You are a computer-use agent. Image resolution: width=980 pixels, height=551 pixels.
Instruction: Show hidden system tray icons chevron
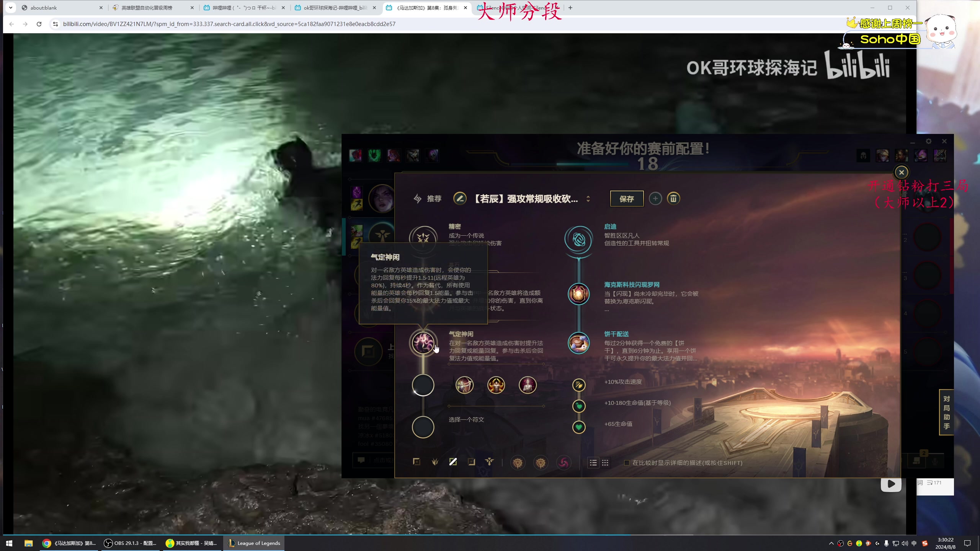pos(831,543)
